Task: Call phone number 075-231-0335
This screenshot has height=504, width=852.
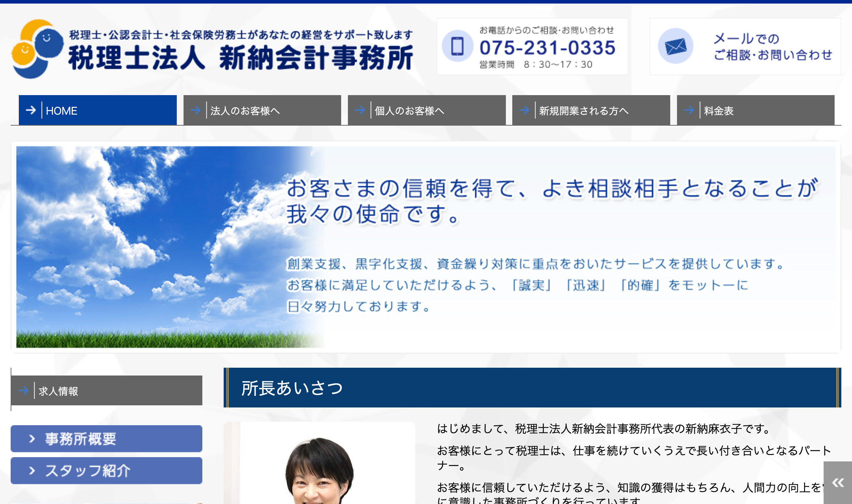Action: tap(547, 48)
